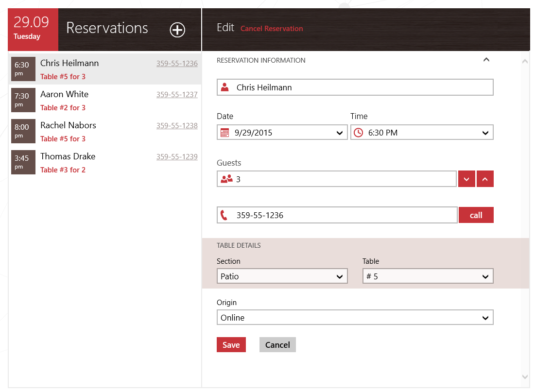Open phone link 359-55-1236 in list

(177, 64)
